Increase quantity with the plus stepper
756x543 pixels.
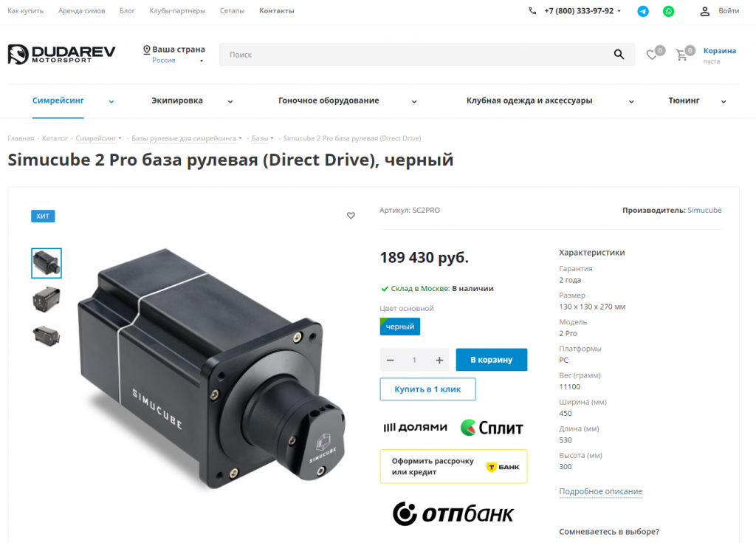point(439,360)
